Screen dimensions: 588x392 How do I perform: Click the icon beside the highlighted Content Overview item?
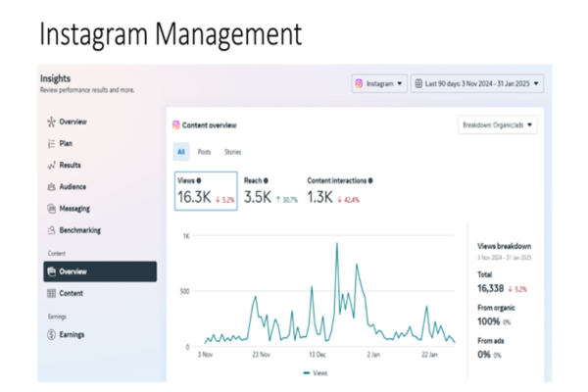tap(52, 271)
